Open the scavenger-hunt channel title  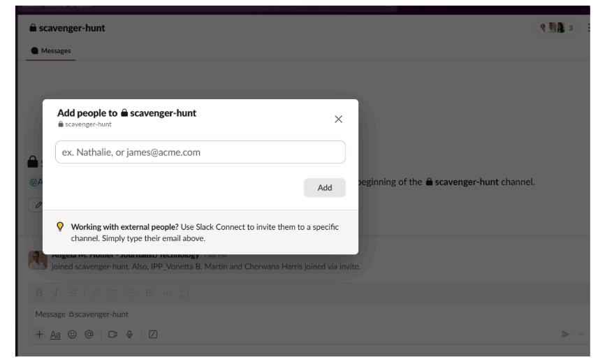point(67,28)
